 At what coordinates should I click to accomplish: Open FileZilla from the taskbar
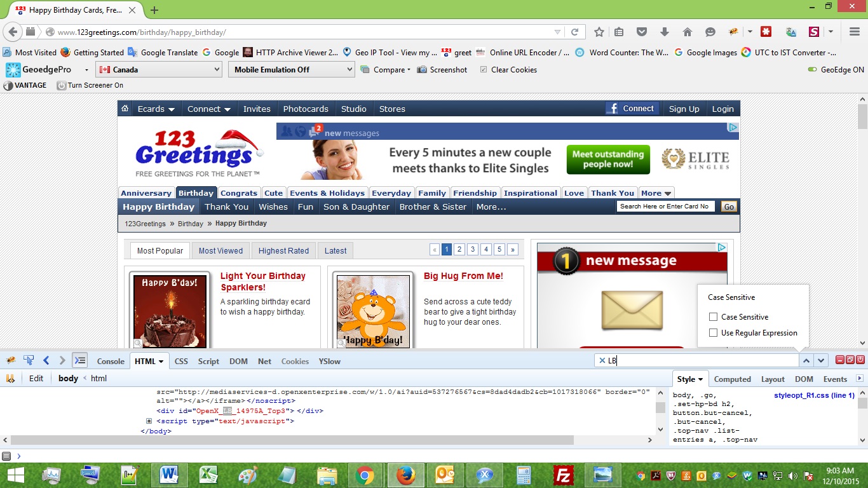point(563,475)
